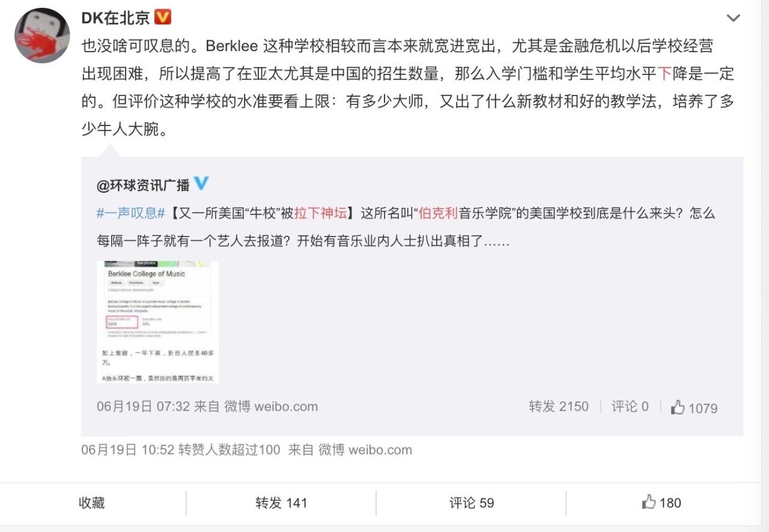This screenshot has height=532, width=769.
Task: Open 评论 0 of the quoted post
Action: click(630, 407)
